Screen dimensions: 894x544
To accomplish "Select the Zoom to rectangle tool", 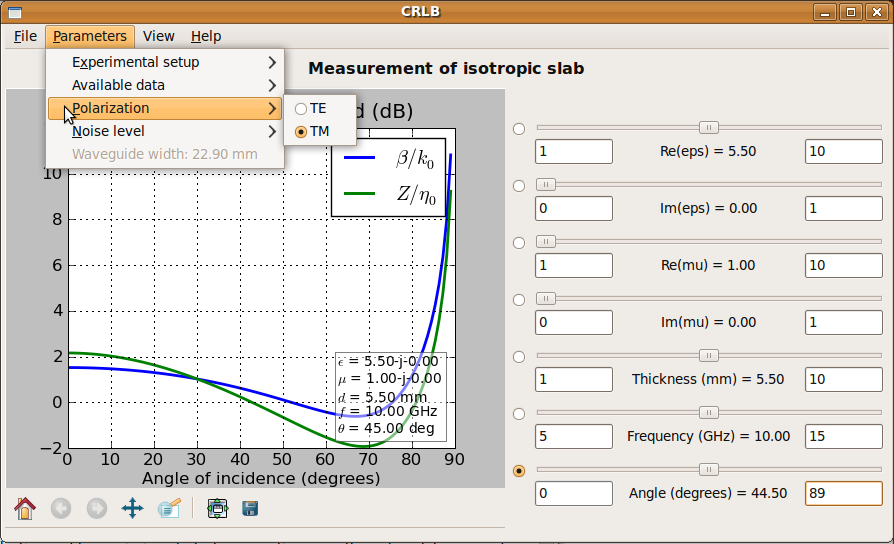I will point(168,508).
